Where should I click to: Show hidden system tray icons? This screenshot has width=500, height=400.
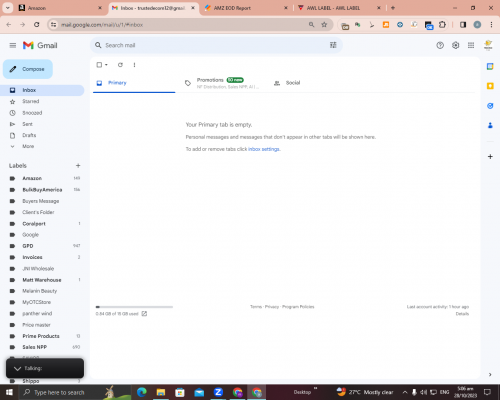point(405,392)
